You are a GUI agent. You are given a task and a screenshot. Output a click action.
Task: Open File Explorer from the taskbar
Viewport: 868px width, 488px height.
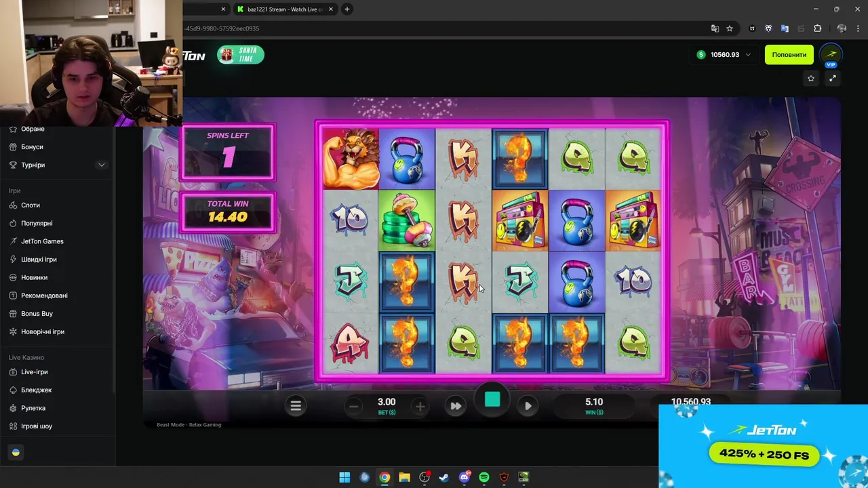click(404, 477)
